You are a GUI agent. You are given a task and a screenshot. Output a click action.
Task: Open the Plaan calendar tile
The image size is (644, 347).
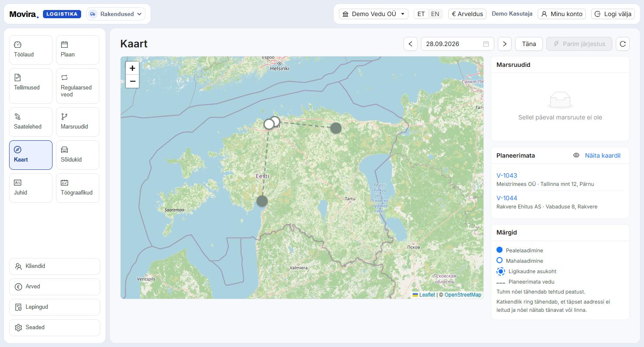78,50
